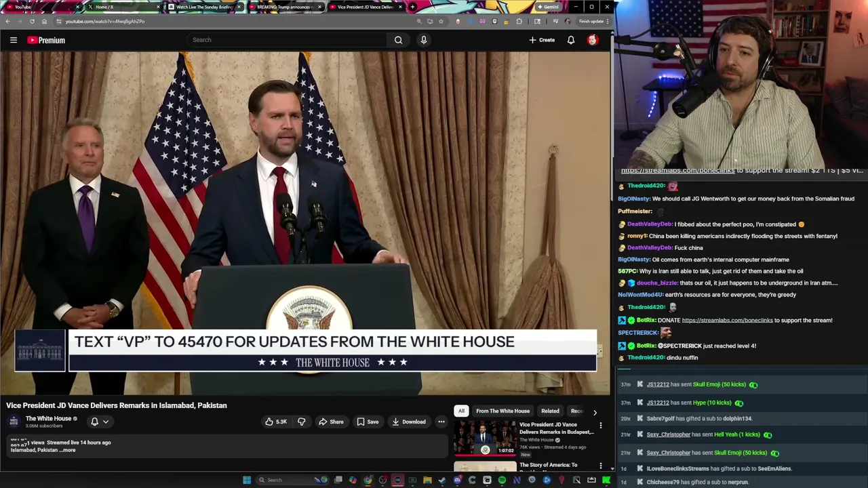
Task: Save the video to a playlist
Action: pyautogui.click(x=368, y=422)
